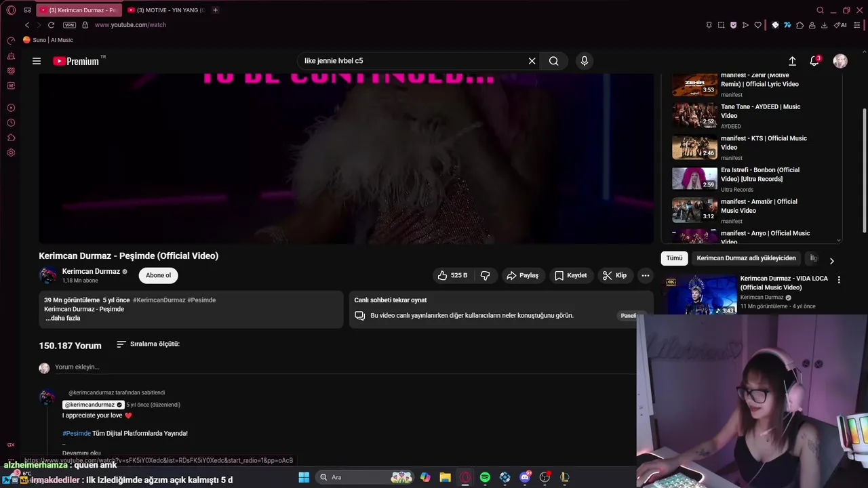The image size is (868, 488).
Task: Open Windows Start button in taskbar
Action: [304, 477]
